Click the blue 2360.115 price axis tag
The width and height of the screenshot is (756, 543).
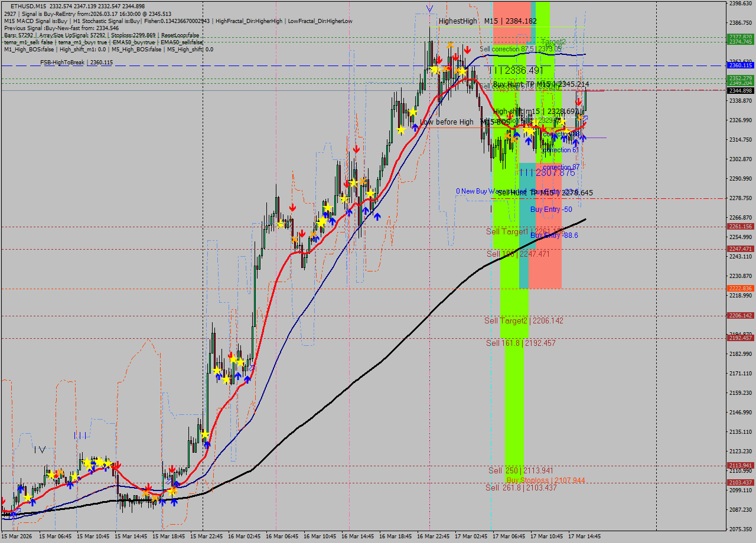click(740, 66)
